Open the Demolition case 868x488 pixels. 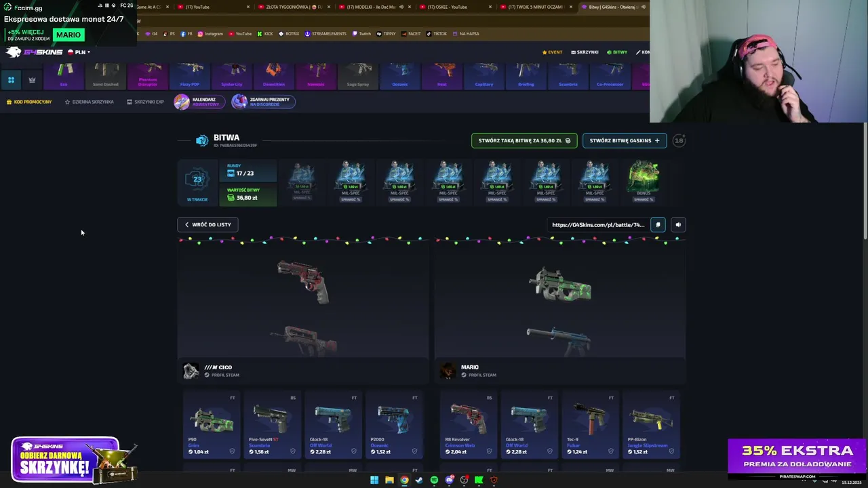(x=274, y=75)
